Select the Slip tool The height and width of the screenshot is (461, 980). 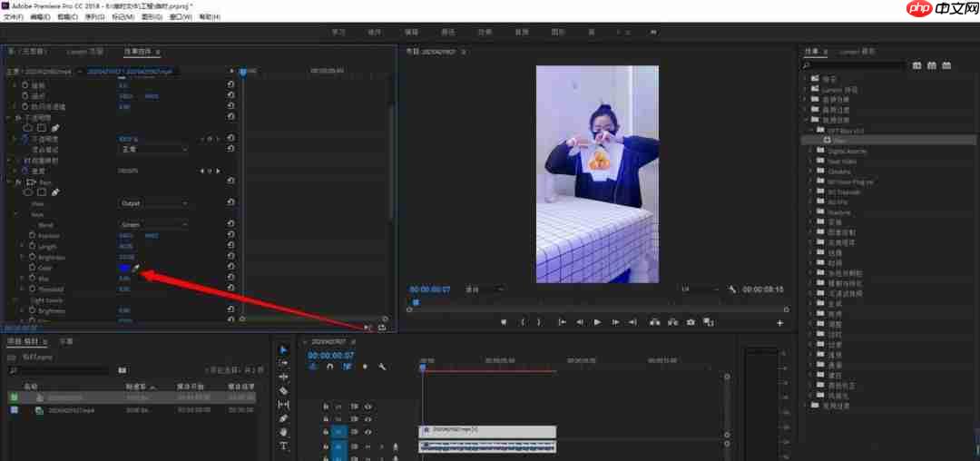pyautogui.click(x=283, y=404)
